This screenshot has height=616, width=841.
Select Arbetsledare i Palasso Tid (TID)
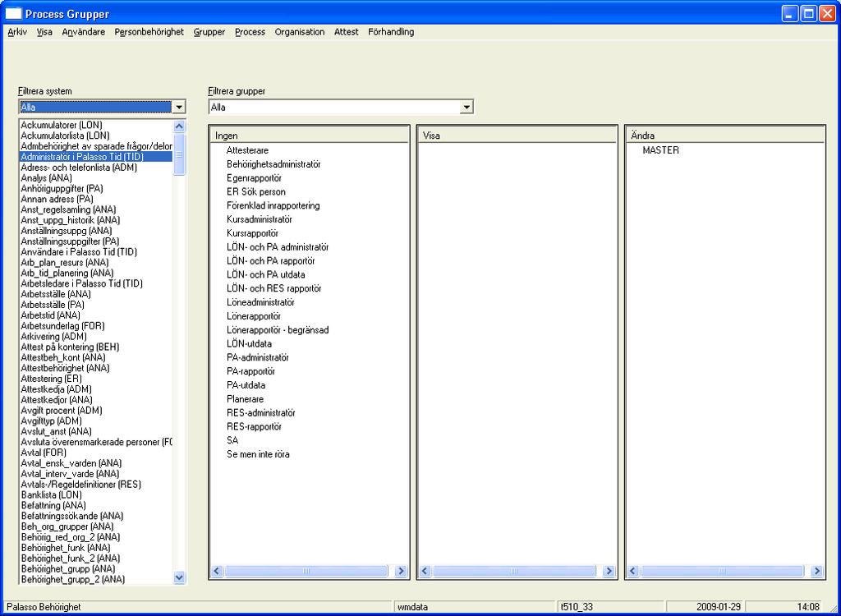(81, 284)
